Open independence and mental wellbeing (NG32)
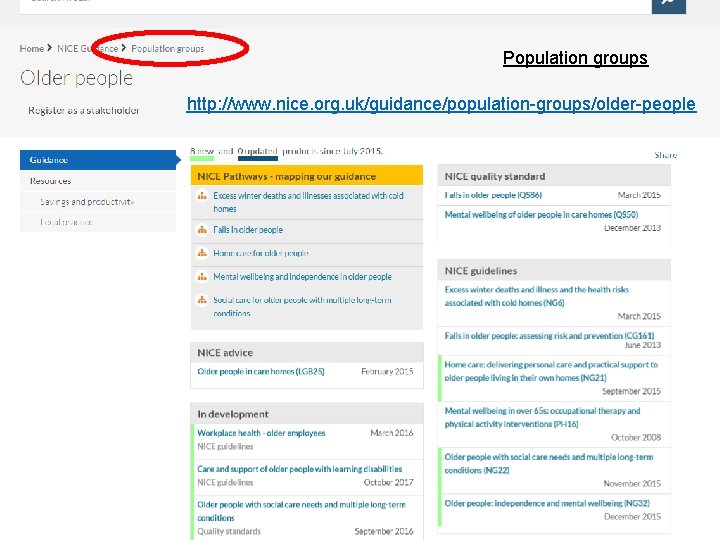The height and width of the screenshot is (540, 720). pyautogui.click(x=547, y=503)
